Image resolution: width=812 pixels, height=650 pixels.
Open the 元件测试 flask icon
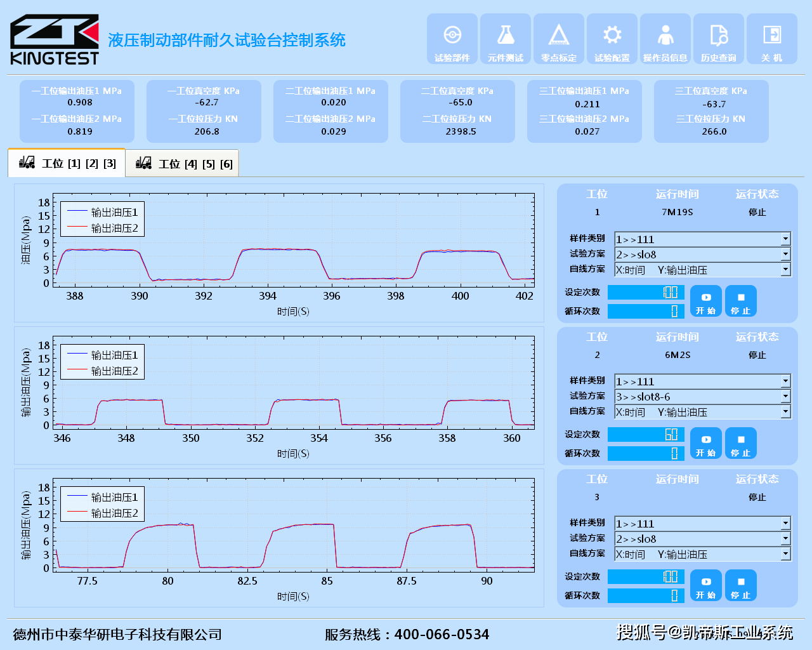coord(506,39)
